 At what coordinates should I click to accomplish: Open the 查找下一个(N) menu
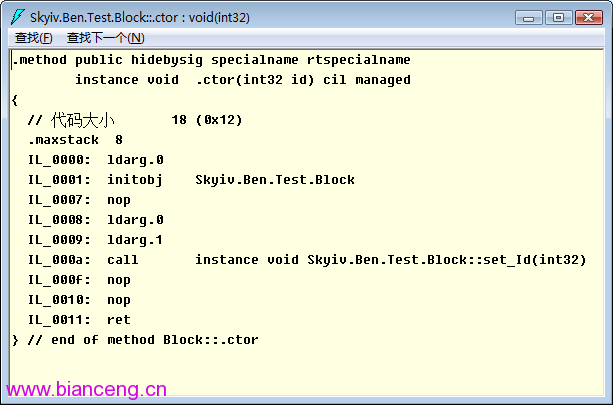click(106, 38)
